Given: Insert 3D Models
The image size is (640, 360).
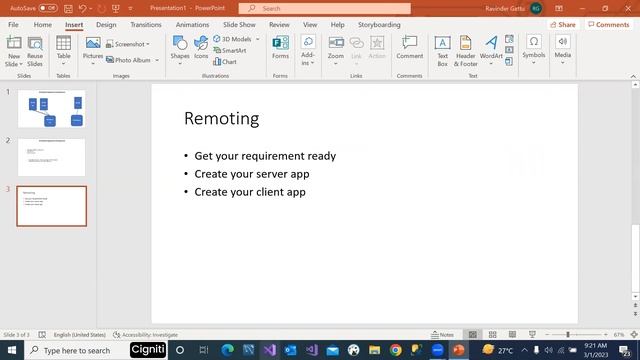Looking at the screenshot, I should 236,39.
